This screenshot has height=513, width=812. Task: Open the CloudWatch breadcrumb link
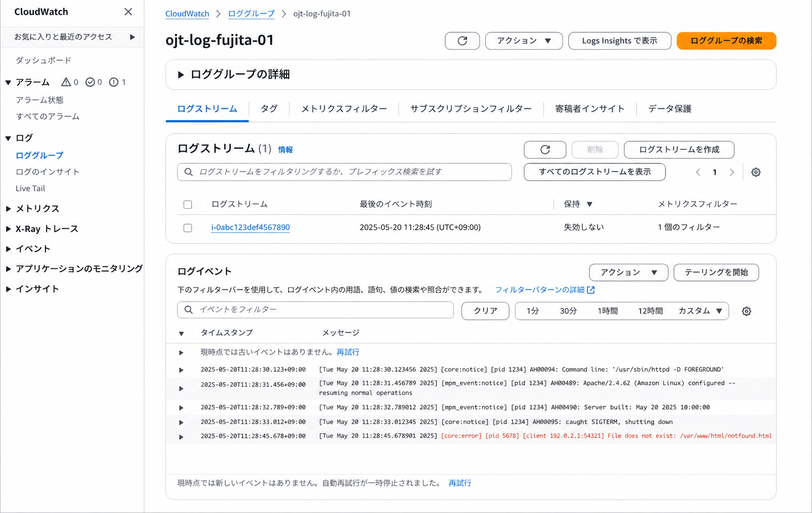coord(187,14)
